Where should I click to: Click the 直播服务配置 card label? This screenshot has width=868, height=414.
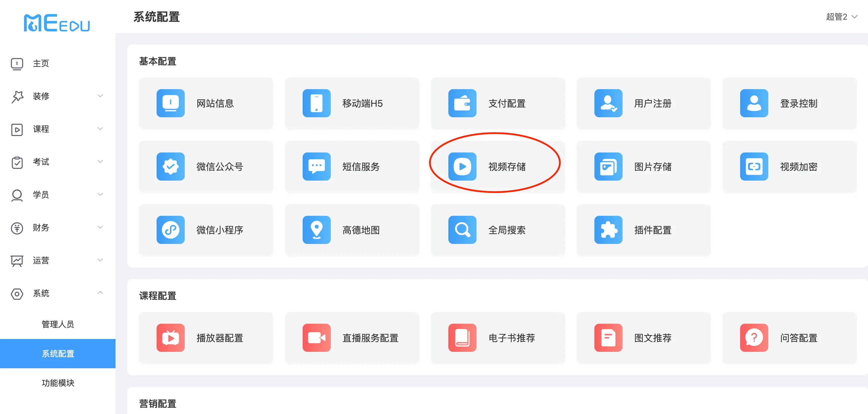click(370, 338)
